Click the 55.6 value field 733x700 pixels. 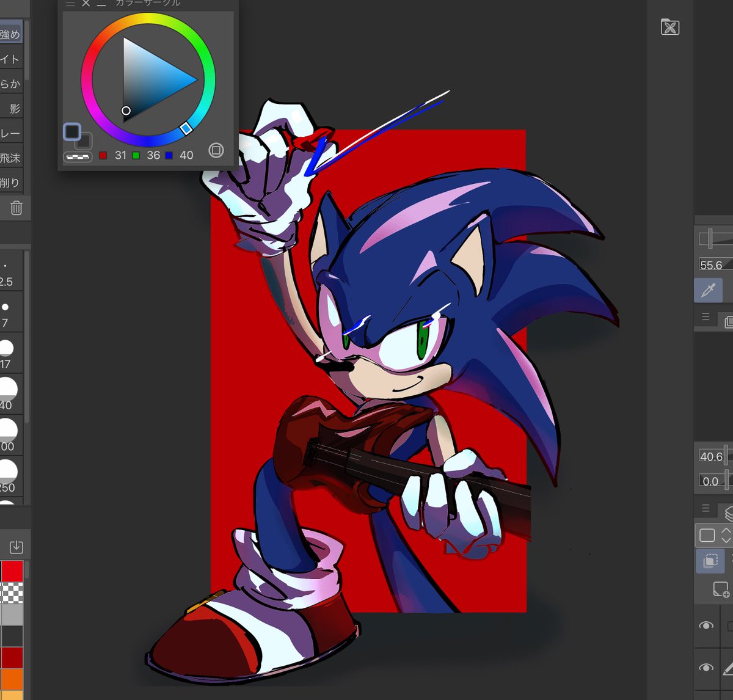(715, 264)
